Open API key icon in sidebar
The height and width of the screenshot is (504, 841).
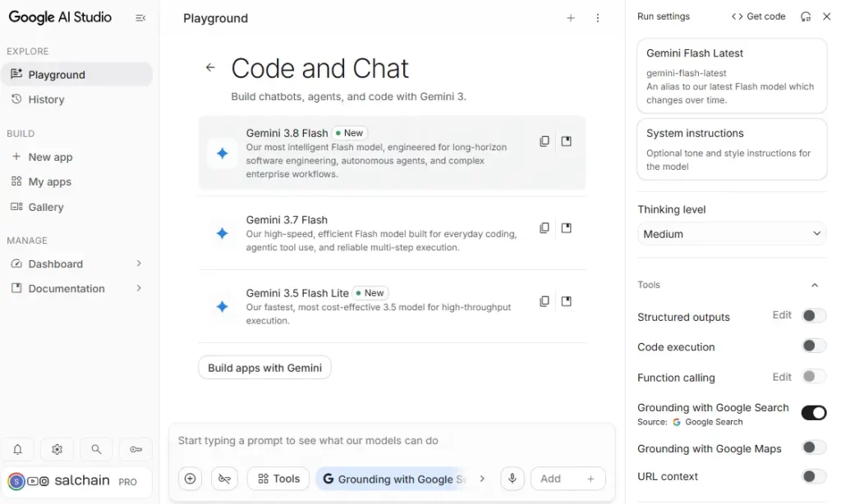pyautogui.click(x=136, y=449)
